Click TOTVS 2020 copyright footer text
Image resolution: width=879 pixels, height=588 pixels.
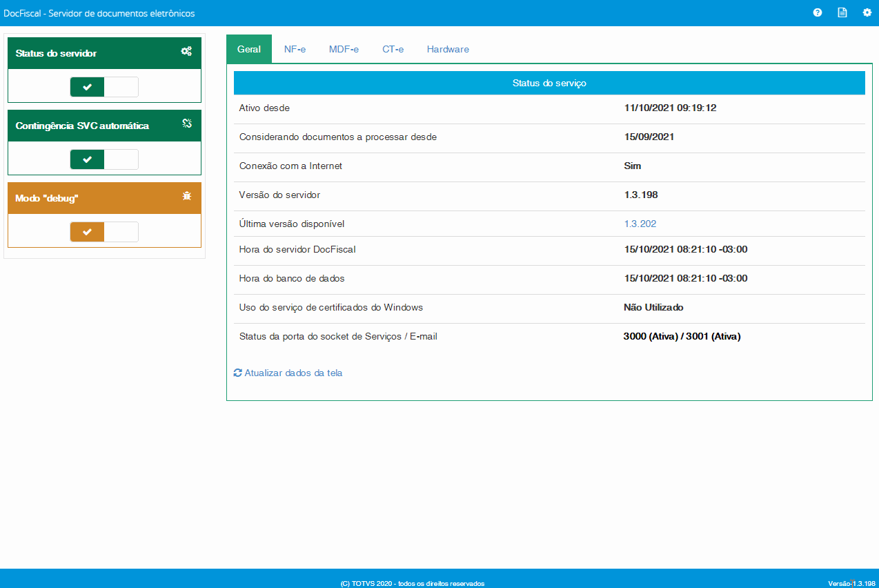pyautogui.click(x=413, y=584)
